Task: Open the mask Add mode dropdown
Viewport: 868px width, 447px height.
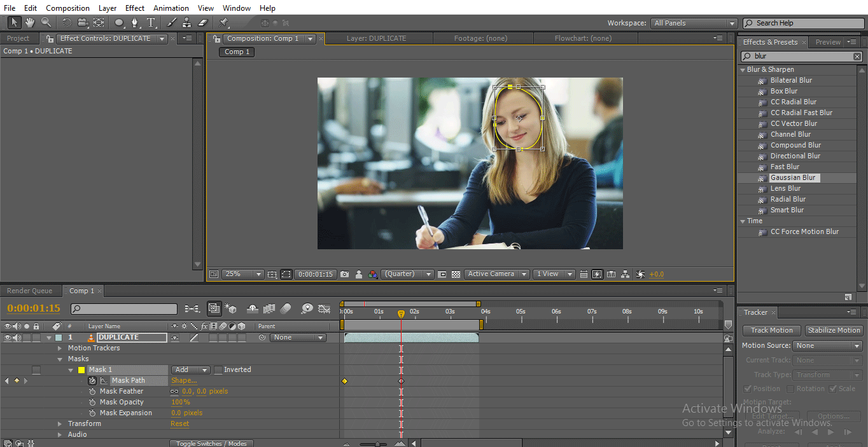Action: tap(190, 369)
